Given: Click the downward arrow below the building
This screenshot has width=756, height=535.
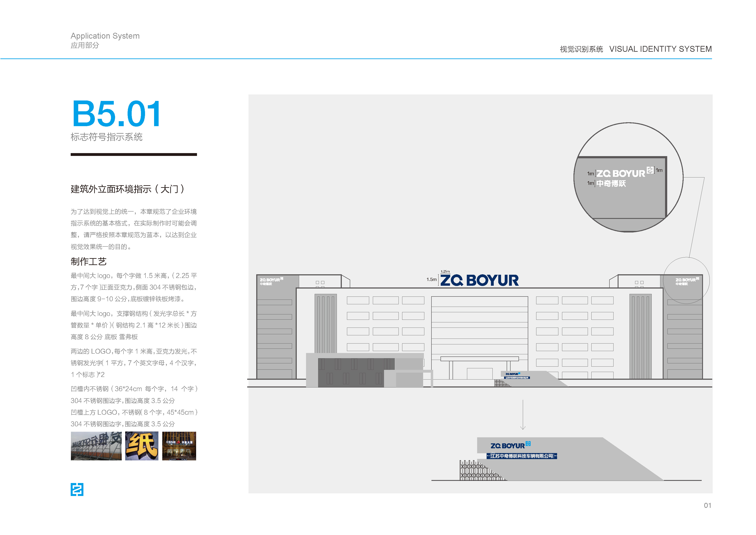Looking at the screenshot, I should [x=523, y=415].
